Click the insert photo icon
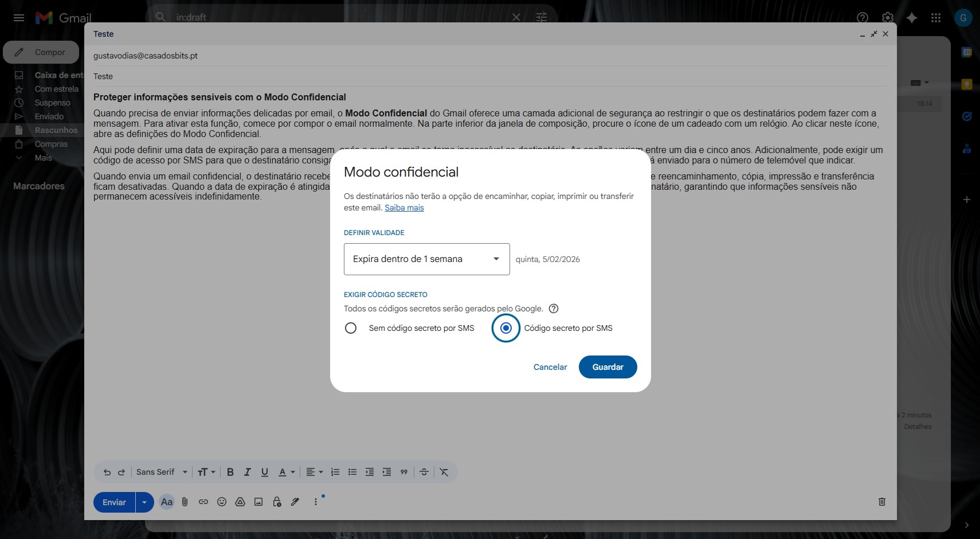 pyautogui.click(x=258, y=502)
